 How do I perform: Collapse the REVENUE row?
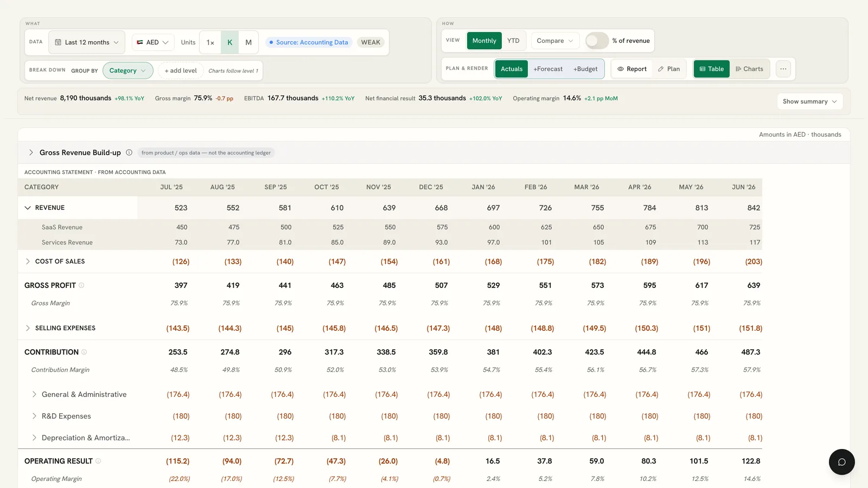28,208
